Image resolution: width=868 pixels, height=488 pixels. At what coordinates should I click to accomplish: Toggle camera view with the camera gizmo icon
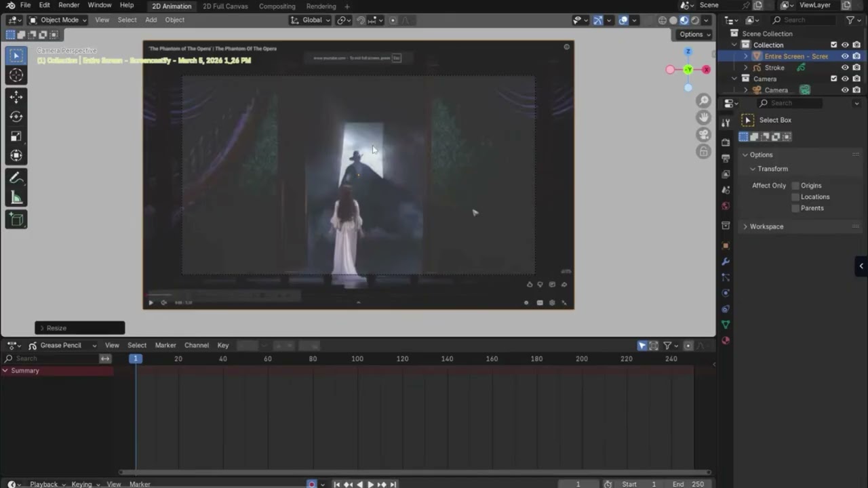705,134
